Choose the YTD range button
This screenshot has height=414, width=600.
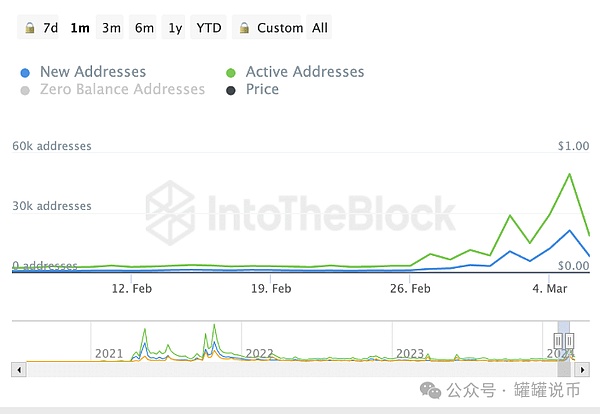coord(209,28)
